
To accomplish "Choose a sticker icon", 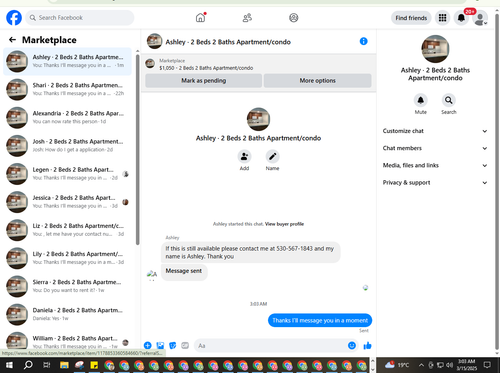I will click(172, 345).
